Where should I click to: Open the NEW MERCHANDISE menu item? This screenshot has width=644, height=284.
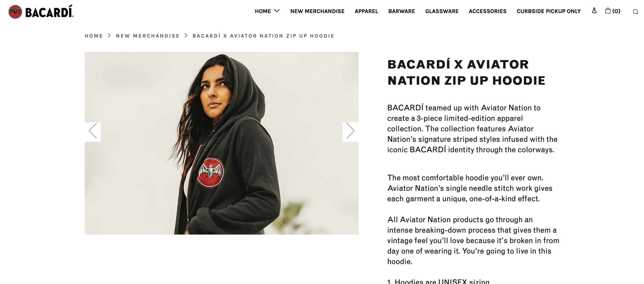click(x=317, y=11)
